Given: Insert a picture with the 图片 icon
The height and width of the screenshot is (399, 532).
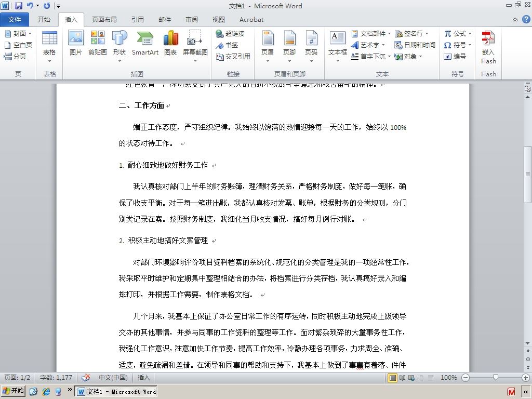Looking at the screenshot, I should [x=76, y=43].
